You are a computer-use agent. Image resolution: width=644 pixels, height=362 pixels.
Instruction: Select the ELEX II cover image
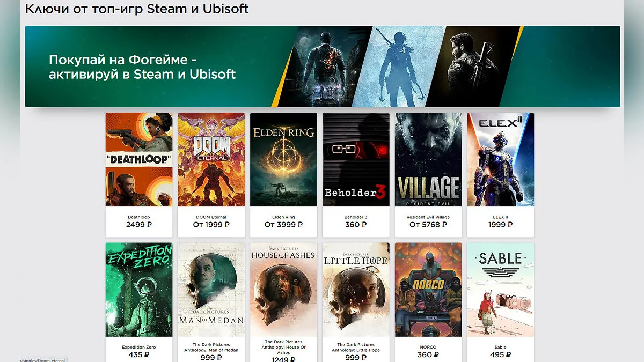501,159
